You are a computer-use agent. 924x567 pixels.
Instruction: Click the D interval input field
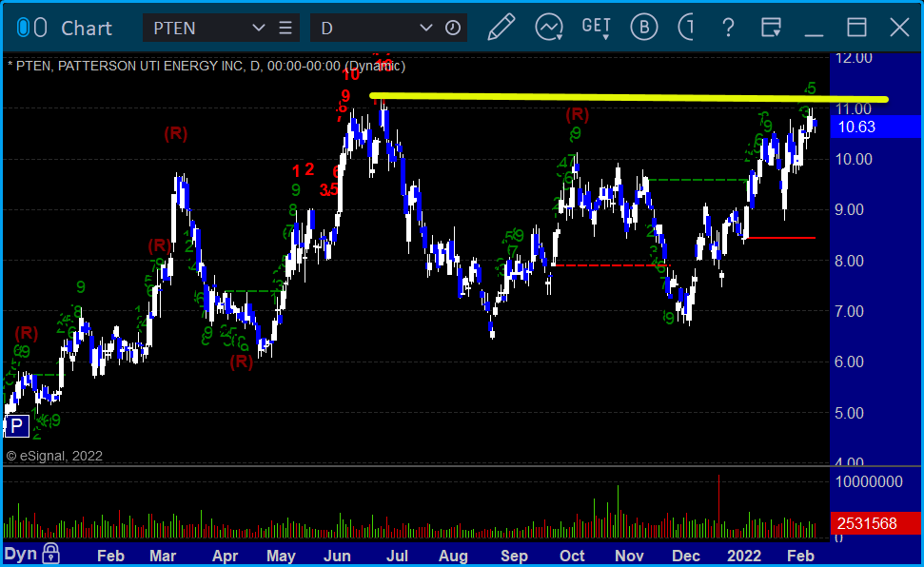[364, 28]
